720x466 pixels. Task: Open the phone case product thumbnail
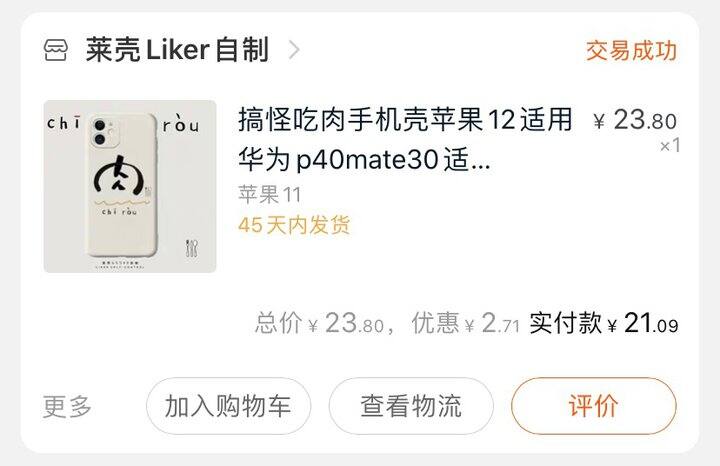pyautogui.click(x=130, y=186)
